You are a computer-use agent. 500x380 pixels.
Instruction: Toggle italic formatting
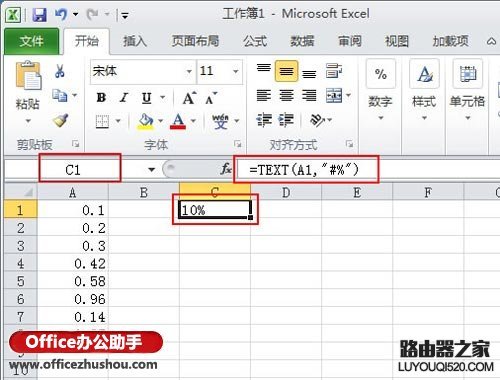coord(124,98)
